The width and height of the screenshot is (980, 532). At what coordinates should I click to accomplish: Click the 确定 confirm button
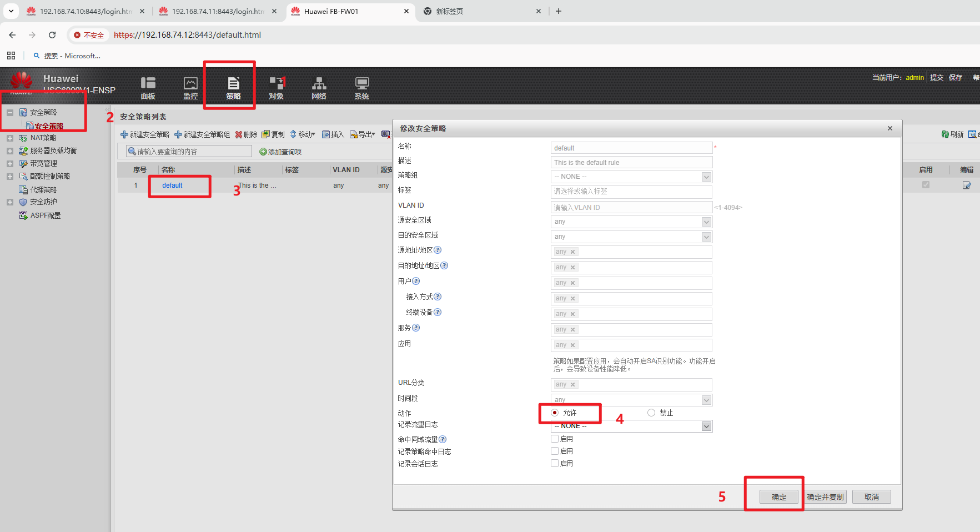click(778, 497)
